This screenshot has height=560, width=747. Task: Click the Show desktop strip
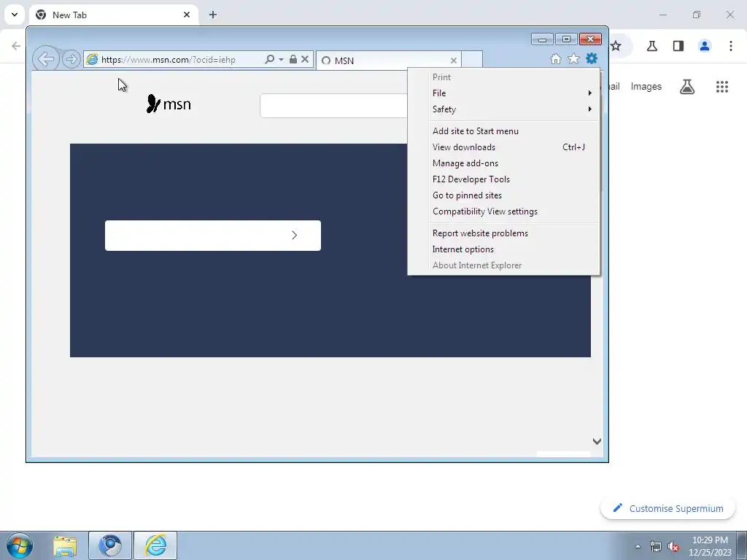(742, 545)
